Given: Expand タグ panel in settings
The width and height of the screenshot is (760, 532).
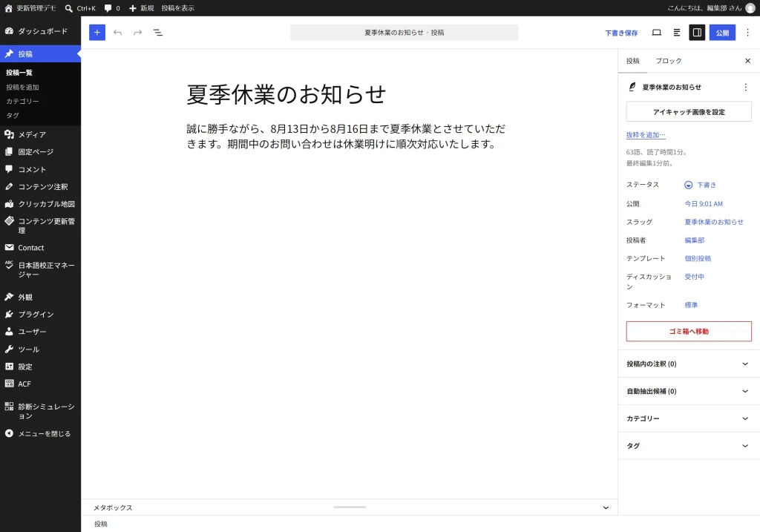Looking at the screenshot, I should point(689,446).
